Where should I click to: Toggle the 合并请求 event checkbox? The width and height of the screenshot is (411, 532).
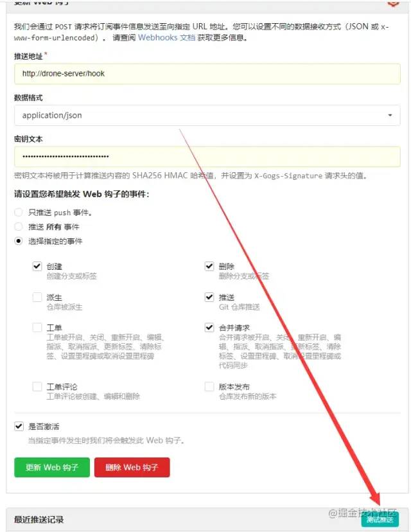click(209, 328)
